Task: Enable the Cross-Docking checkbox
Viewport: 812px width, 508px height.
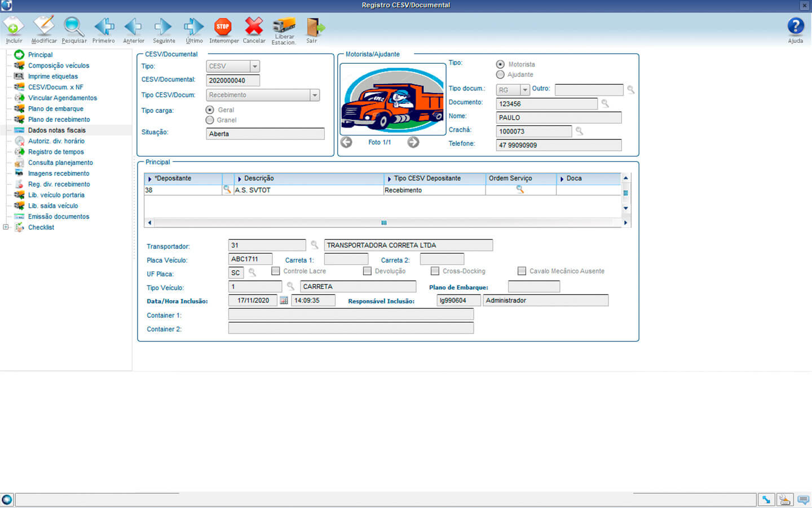Action: click(435, 271)
